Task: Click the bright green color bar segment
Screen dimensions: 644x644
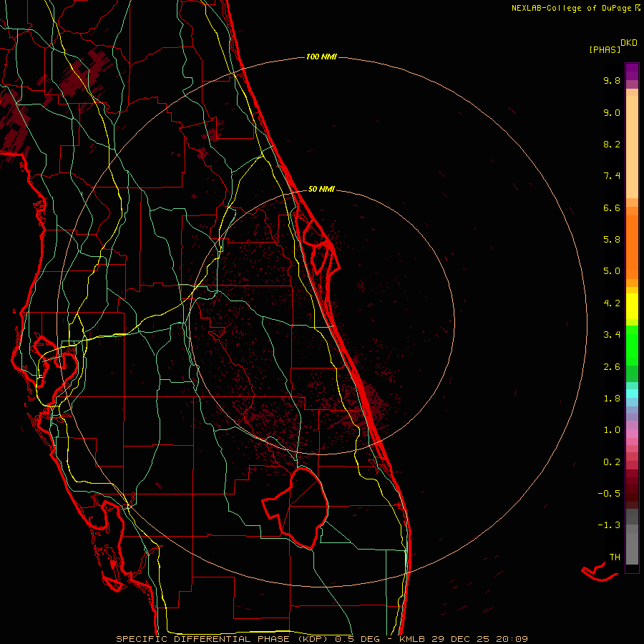Action: pyautogui.click(x=632, y=345)
